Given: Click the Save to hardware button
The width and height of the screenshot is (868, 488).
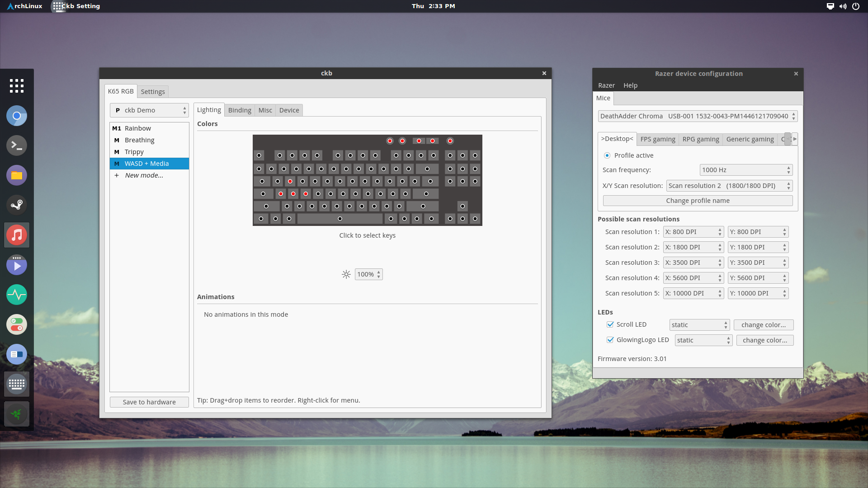Looking at the screenshot, I should pos(149,402).
